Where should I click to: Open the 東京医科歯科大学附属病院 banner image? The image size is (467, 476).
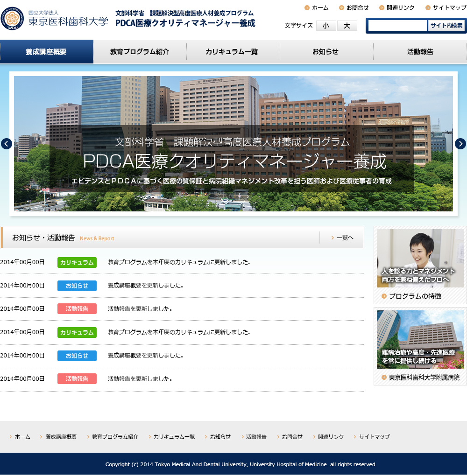(420, 339)
